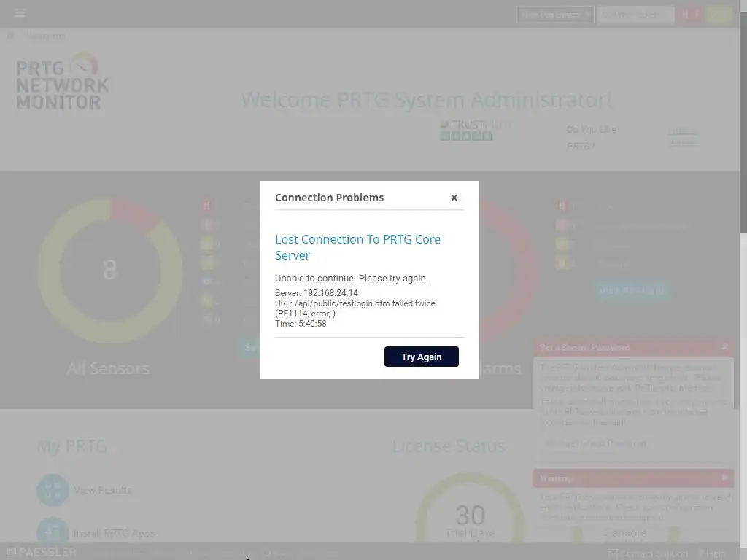The image size is (747, 560).
Task: Click the Try Again button
Action: pyautogui.click(x=421, y=357)
